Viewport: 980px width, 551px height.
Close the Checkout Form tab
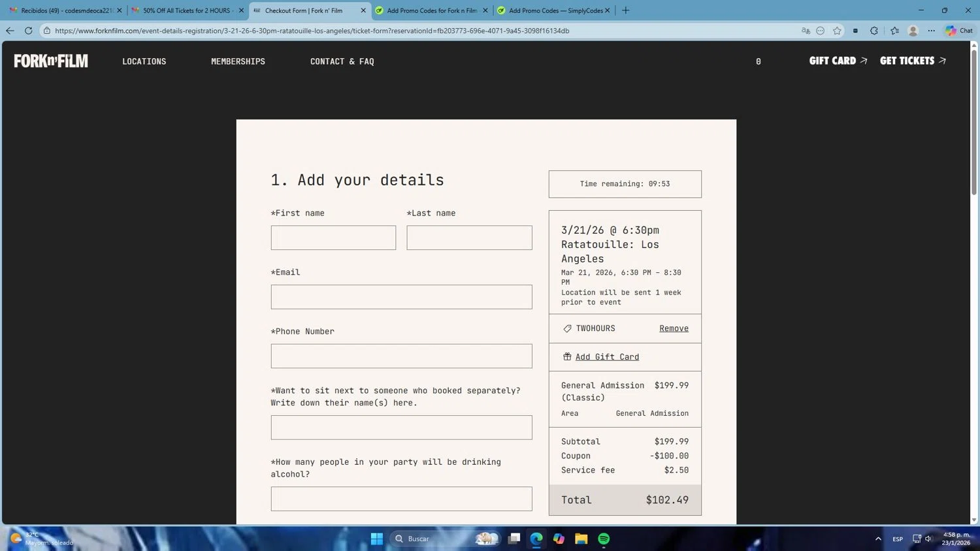pos(363,10)
